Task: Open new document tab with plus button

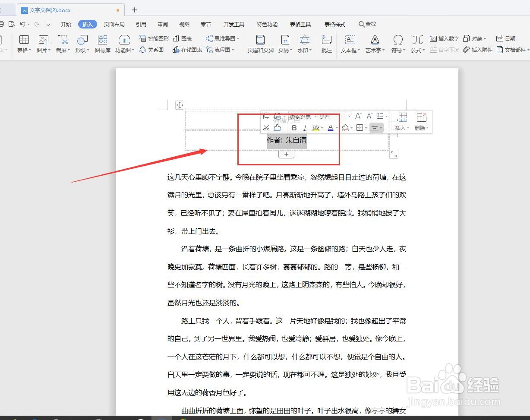Action: pos(135,9)
